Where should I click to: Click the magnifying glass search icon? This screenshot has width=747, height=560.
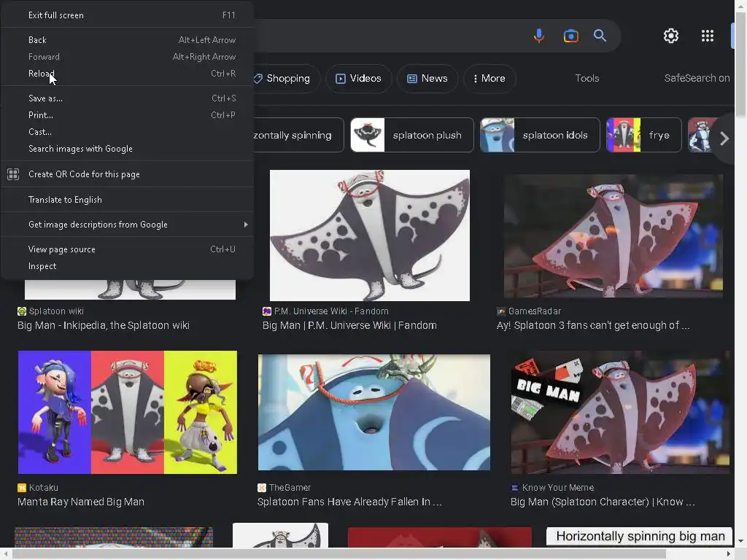pyautogui.click(x=600, y=36)
